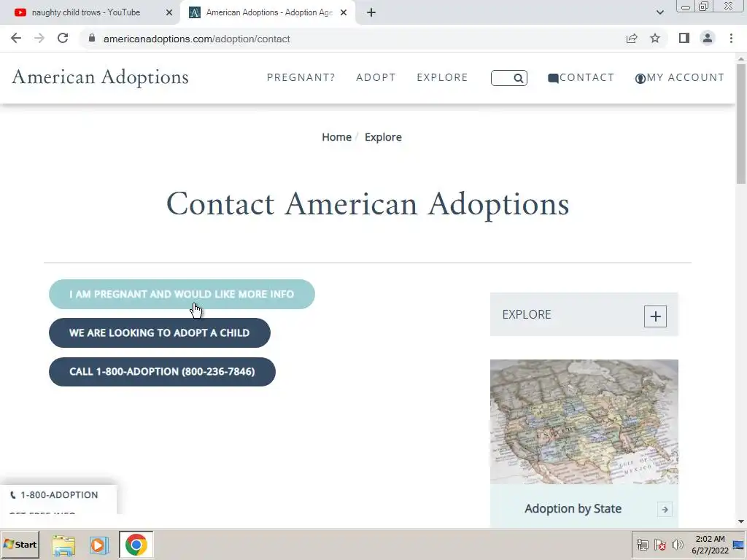Viewport: 747px width, 560px height.
Task: Click Call 1-800-ADOPTION button
Action: (x=162, y=372)
